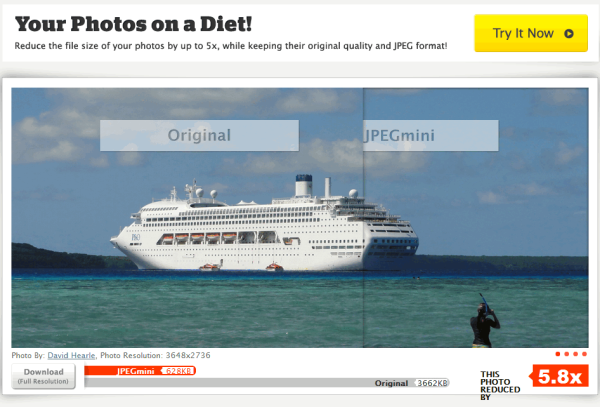The image size is (600, 407).
Task: Open the David Hearle photographer link
Action: 71,355
